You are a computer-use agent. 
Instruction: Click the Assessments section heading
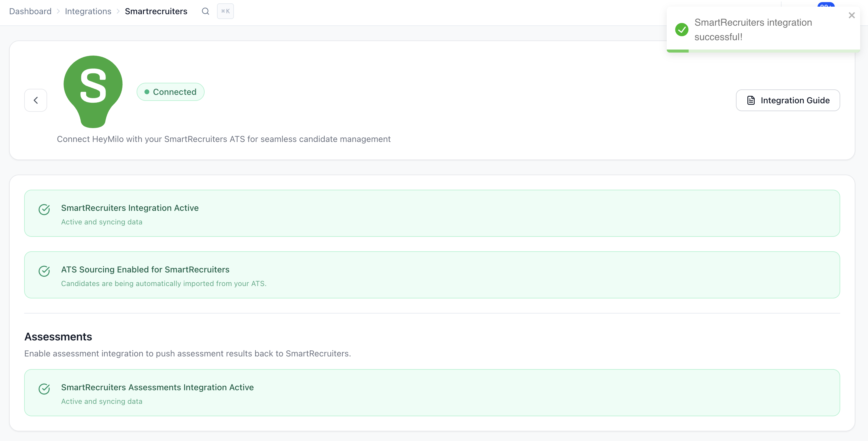tap(58, 337)
